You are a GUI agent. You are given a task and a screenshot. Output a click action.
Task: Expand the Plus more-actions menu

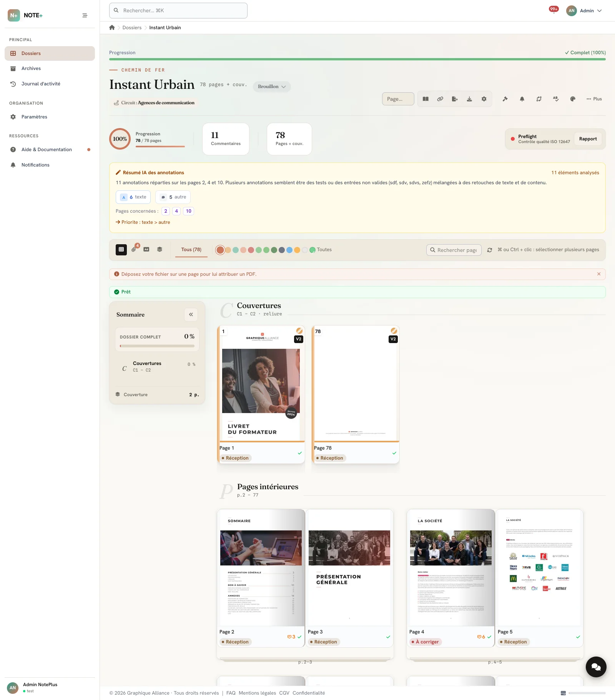click(594, 99)
